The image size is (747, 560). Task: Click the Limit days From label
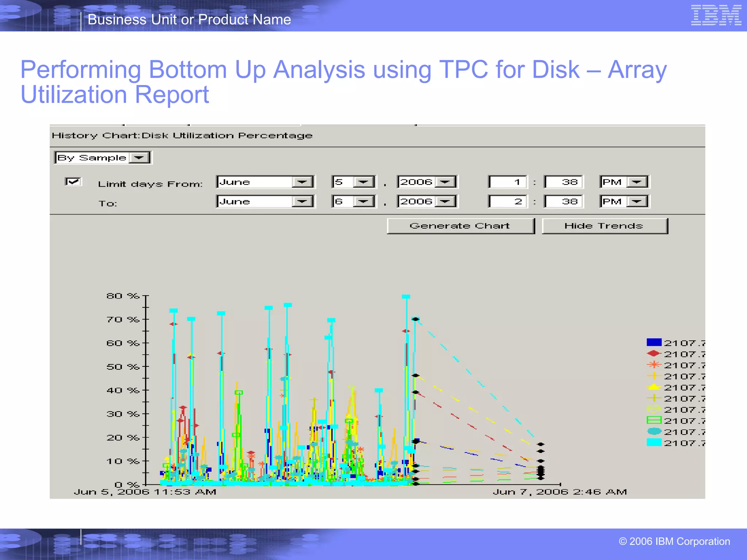pyautogui.click(x=150, y=184)
